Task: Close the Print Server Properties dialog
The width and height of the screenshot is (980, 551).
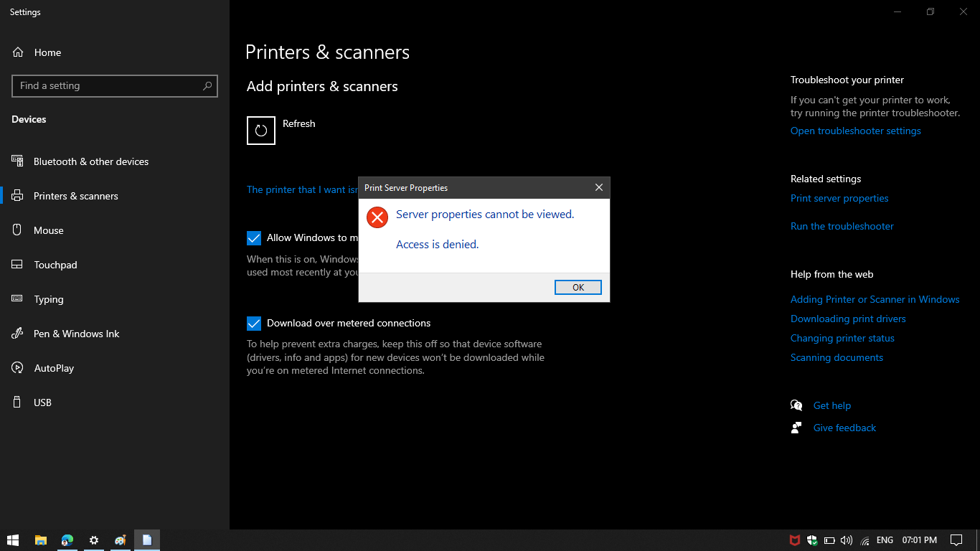Action: tap(598, 188)
